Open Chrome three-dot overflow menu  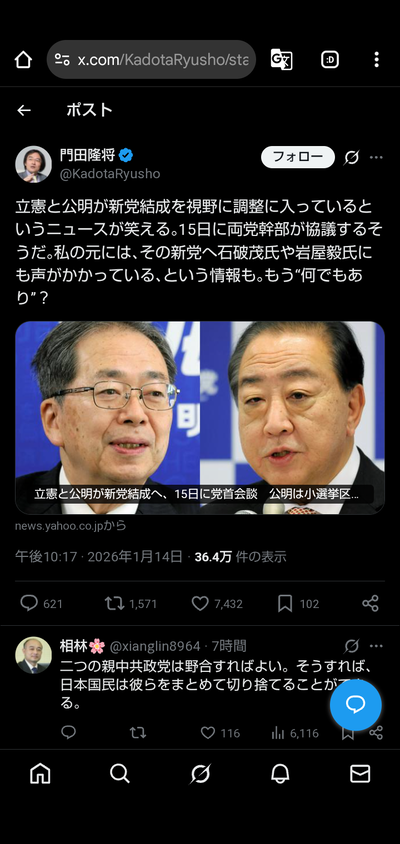coord(376,60)
